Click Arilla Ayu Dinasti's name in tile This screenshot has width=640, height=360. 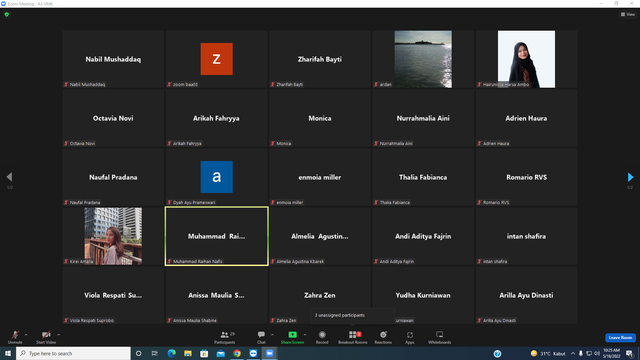526,295
